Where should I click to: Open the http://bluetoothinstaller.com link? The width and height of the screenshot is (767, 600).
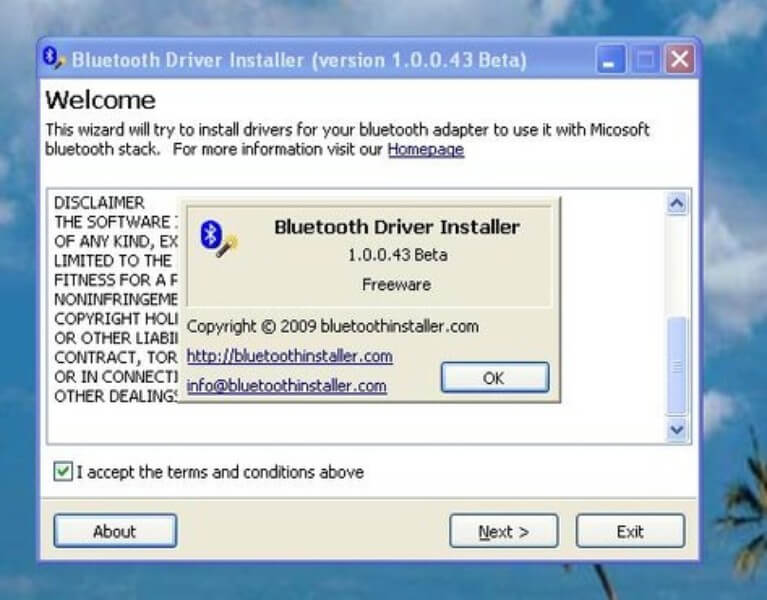coord(289,356)
